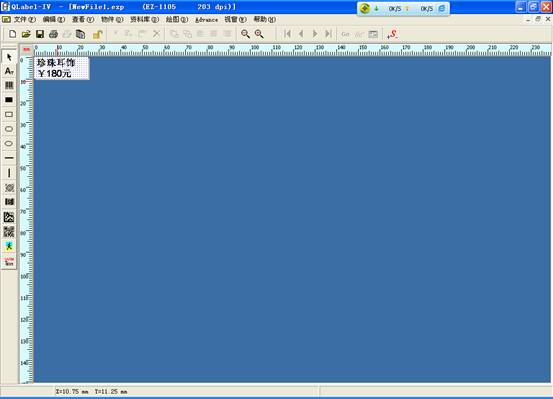Select the upper ellipse tool
This screenshot has height=399, width=553.
[9, 129]
